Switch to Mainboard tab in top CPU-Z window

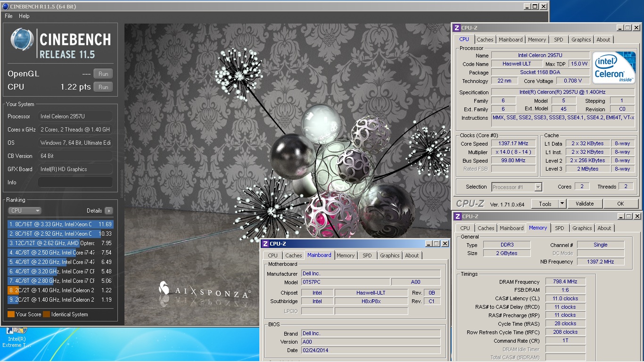click(511, 40)
